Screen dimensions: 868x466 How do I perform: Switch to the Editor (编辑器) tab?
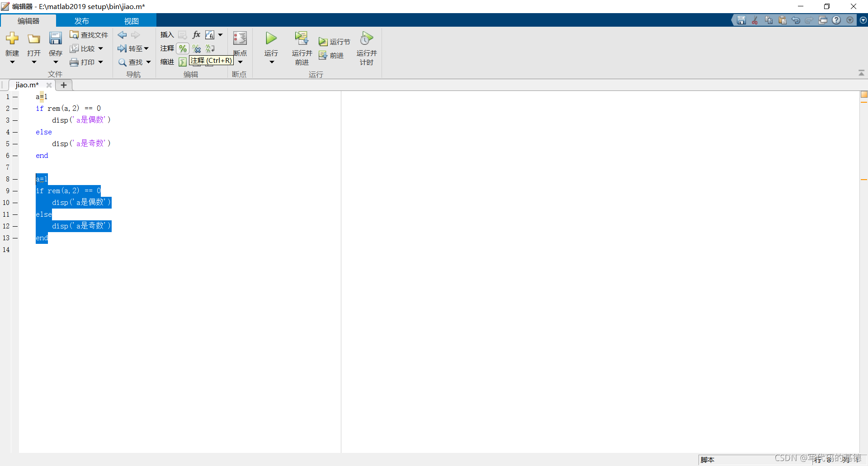28,21
